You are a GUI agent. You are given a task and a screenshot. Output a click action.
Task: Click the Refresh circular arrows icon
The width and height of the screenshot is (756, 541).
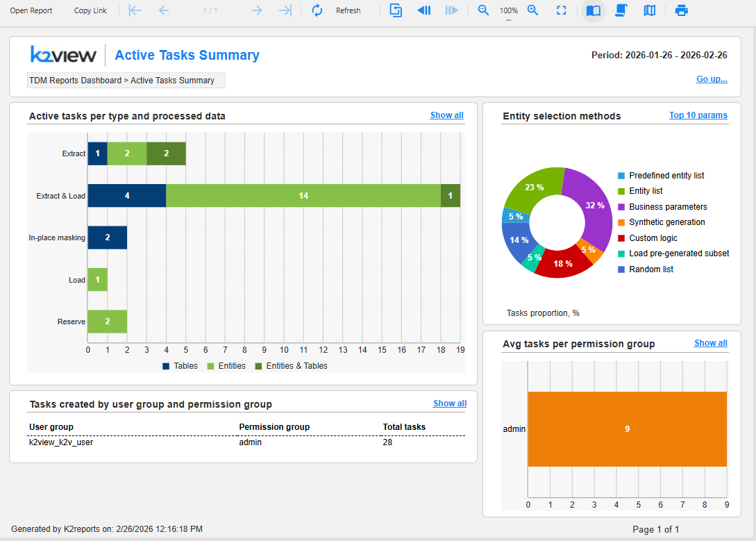tap(317, 10)
